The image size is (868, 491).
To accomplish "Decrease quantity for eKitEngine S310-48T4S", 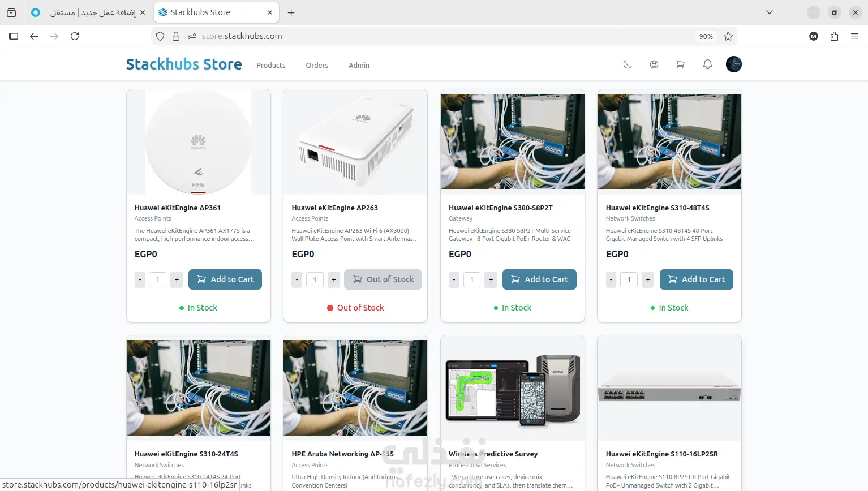I will (x=611, y=279).
